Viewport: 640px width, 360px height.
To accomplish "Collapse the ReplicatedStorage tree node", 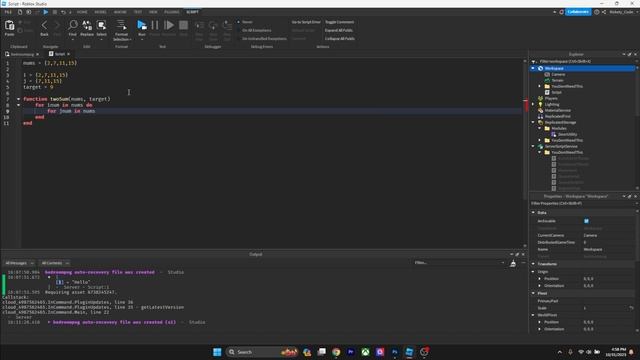I will tap(533, 122).
